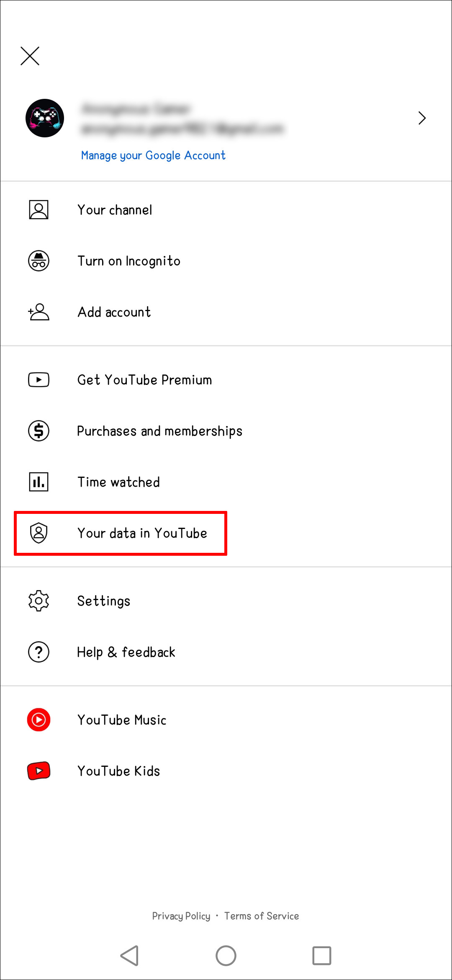Open Your data in YouTube
452x980 pixels.
(x=226, y=533)
